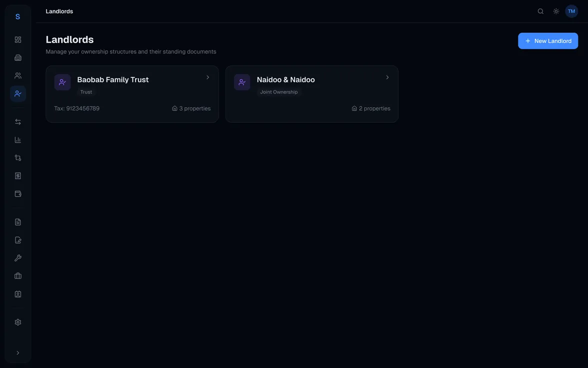Open the TM user avatar menu
Viewport: 588px width, 368px height.
tap(571, 11)
